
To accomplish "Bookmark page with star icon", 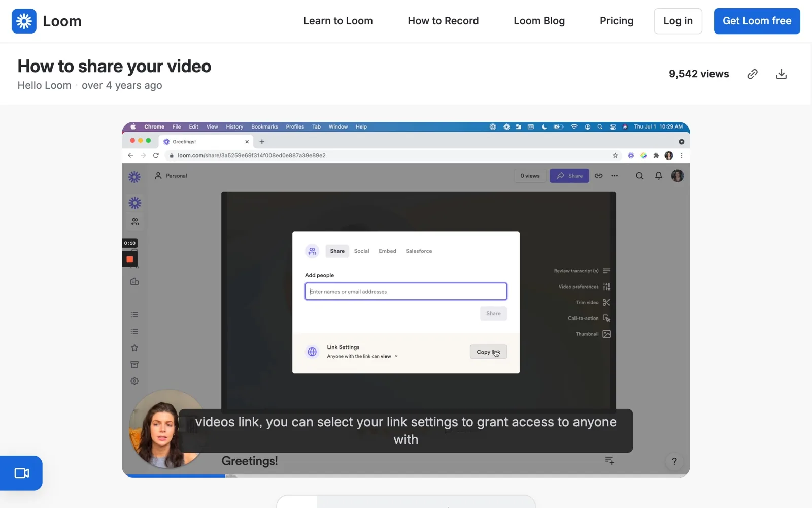I will tap(615, 155).
